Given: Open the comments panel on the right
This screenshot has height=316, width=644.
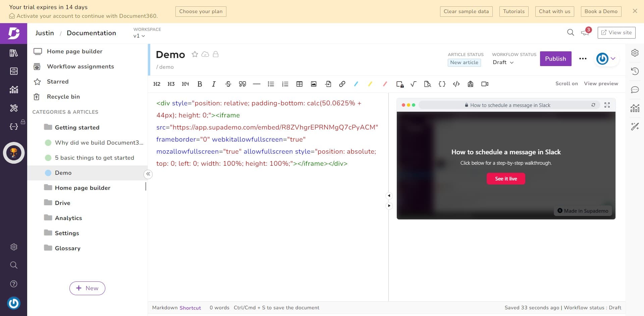Looking at the screenshot, I should (x=635, y=90).
